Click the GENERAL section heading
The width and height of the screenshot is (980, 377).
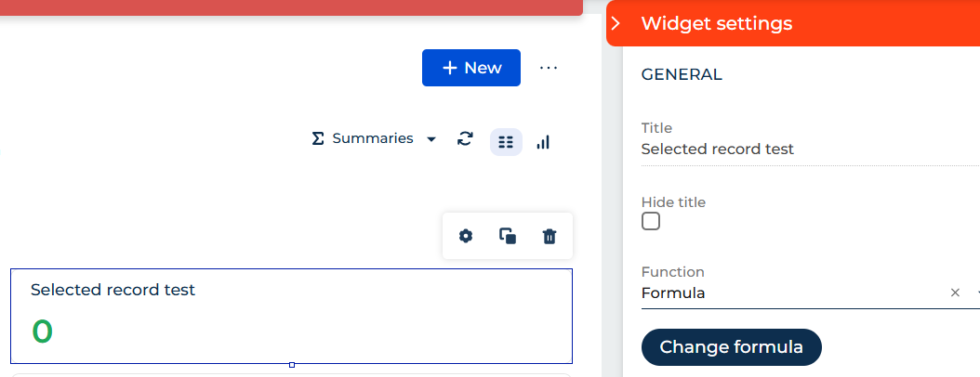tap(682, 75)
